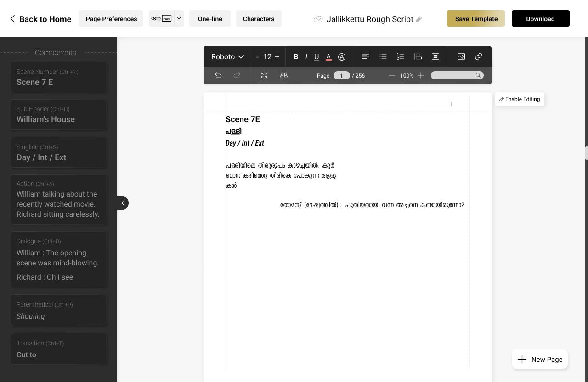Open the text color option
This screenshot has height=382, width=588.
tap(328, 56)
